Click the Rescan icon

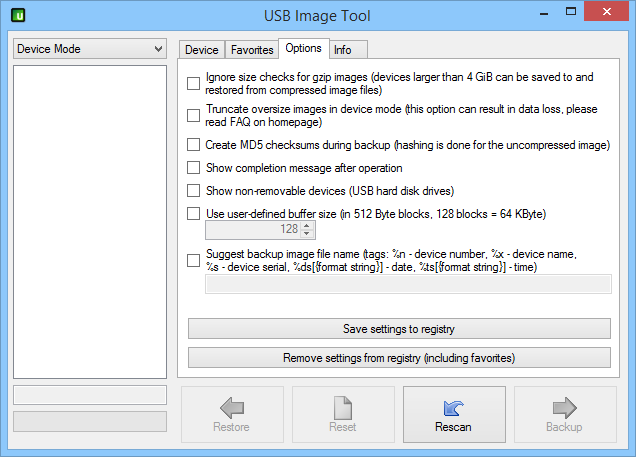(454, 408)
